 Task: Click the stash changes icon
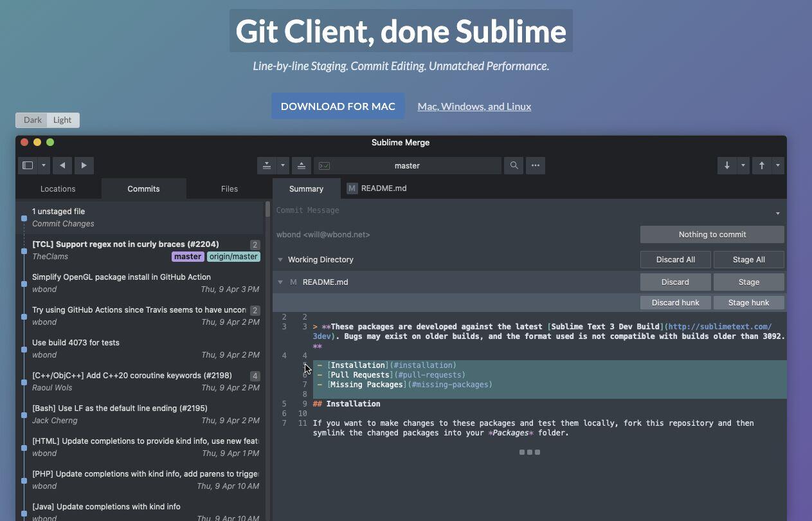267,165
